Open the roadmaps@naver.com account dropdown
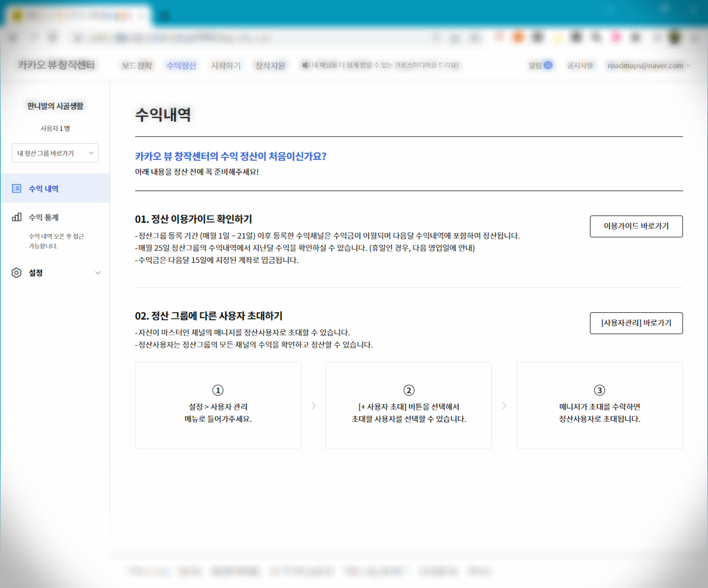708x588 pixels. pos(647,65)
